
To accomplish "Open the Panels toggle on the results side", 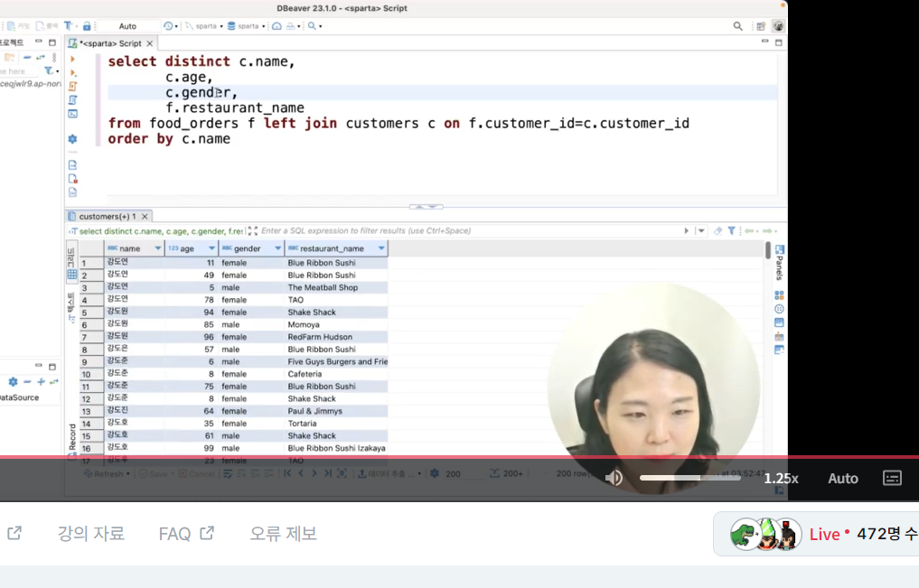I will pyautogui.click(x=780, y=262).
